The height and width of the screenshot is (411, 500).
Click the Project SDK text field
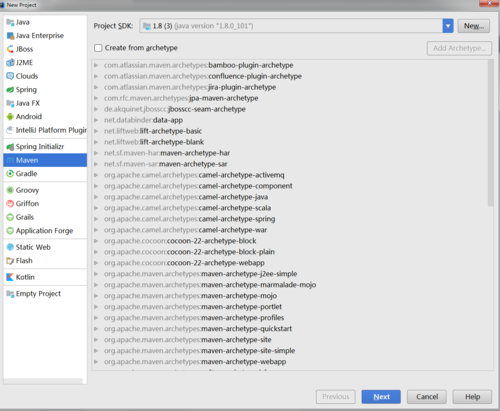pos(291,26)
